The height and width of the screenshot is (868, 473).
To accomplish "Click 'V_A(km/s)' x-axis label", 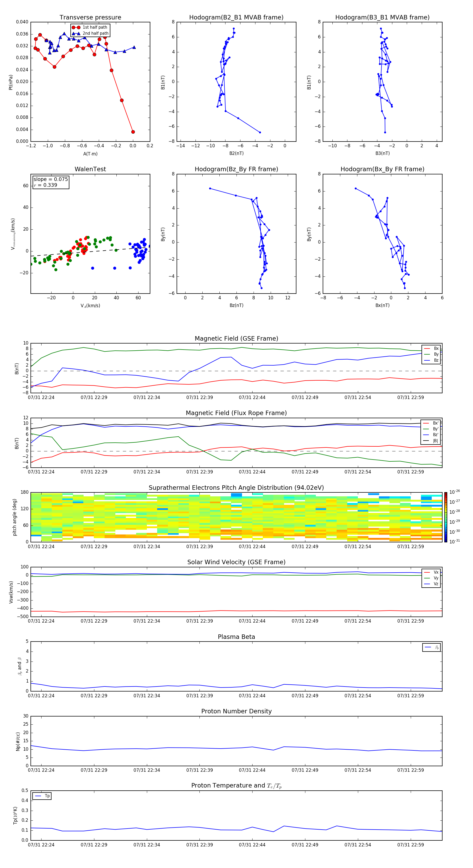I will pos(90,306).
